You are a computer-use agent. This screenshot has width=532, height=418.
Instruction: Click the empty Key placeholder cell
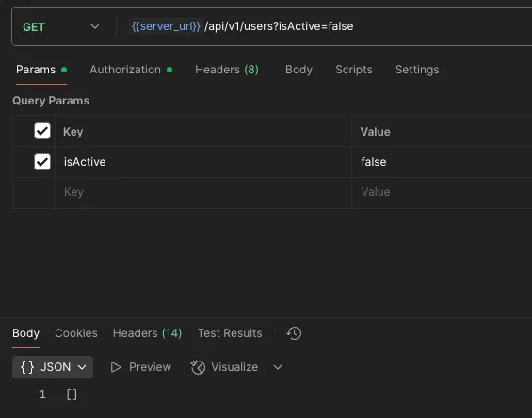coord(203,192)
